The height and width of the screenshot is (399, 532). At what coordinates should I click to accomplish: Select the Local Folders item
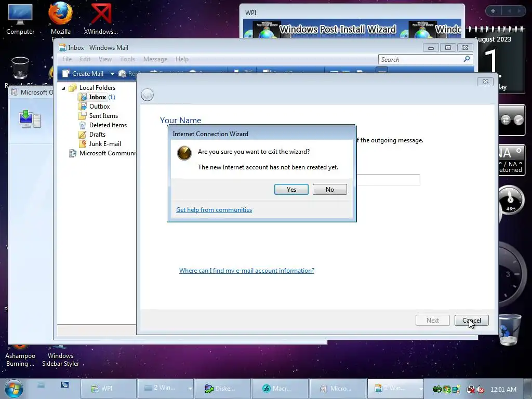coord(97,87)
